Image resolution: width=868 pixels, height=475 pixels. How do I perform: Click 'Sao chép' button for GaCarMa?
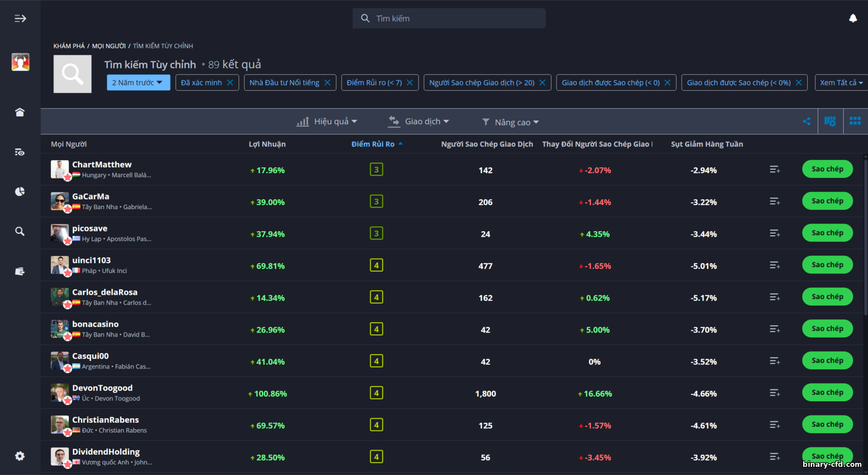827,201
